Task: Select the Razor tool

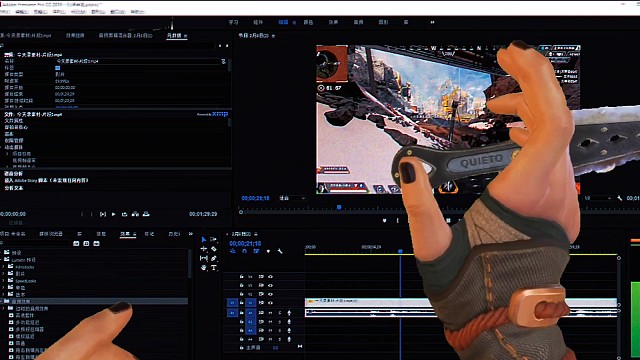Action: 213,249
